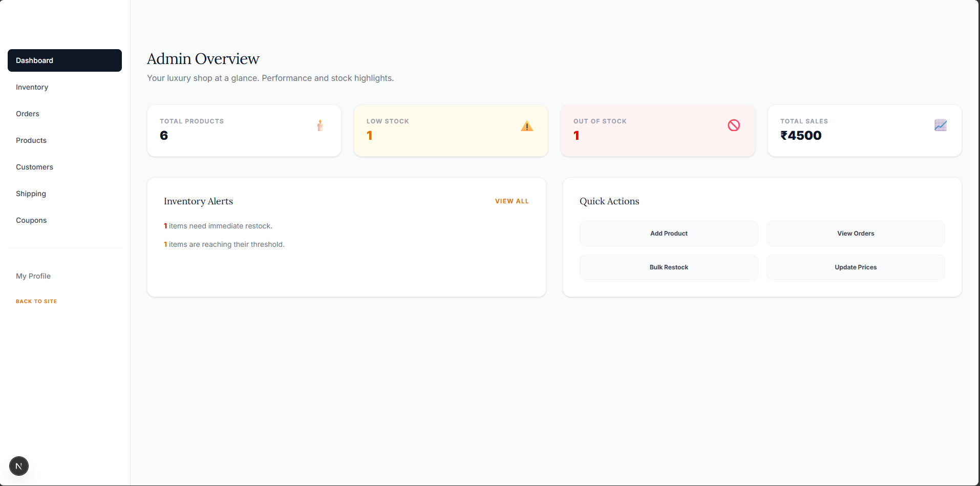
Task: Click the Bulk Restock button
Action: [x=669, y=267]
